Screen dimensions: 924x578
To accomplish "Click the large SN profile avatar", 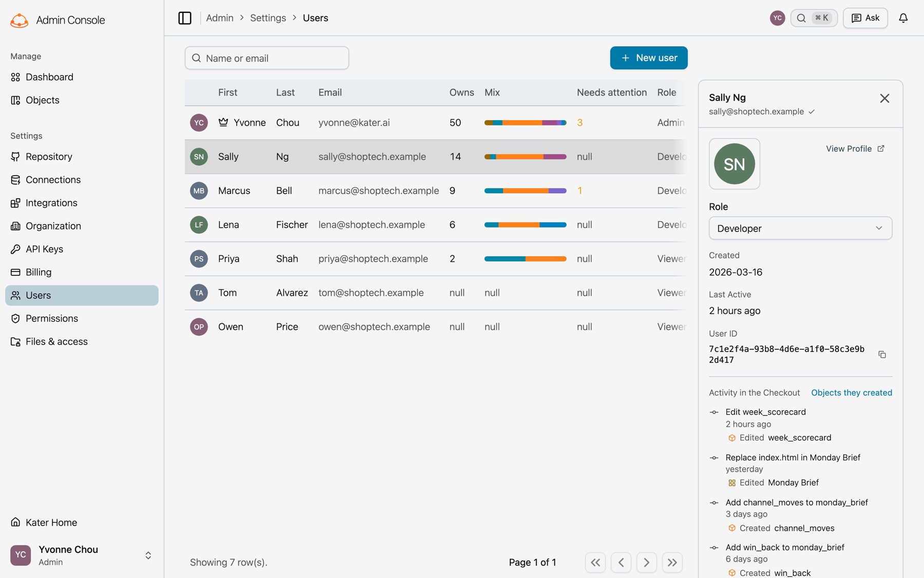I will pos(734,164).
